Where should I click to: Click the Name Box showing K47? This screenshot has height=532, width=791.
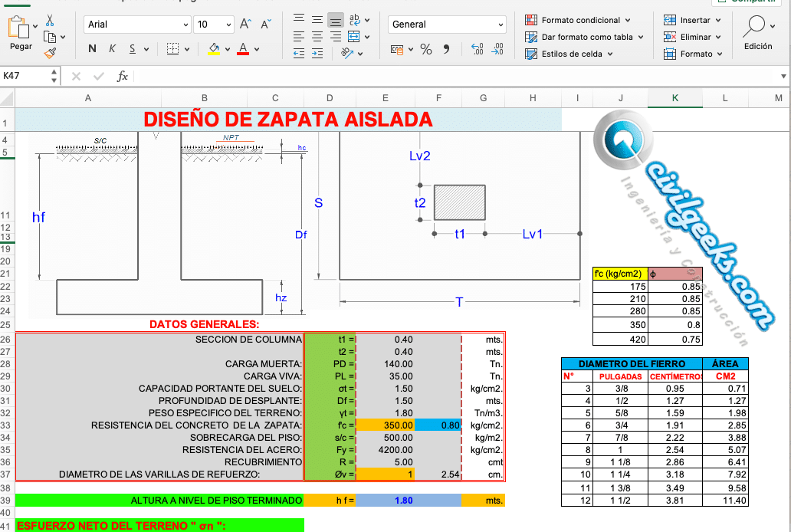point(30,76)
